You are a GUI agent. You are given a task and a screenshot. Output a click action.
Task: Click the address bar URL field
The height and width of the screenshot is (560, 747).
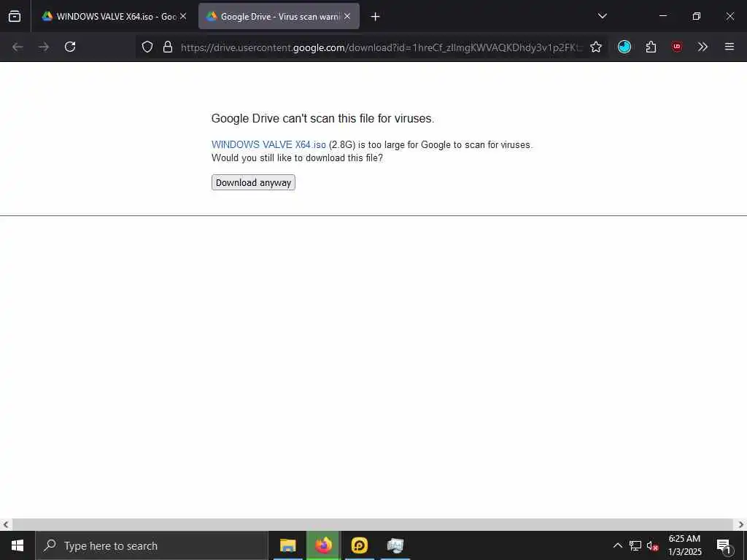point(381,47)
